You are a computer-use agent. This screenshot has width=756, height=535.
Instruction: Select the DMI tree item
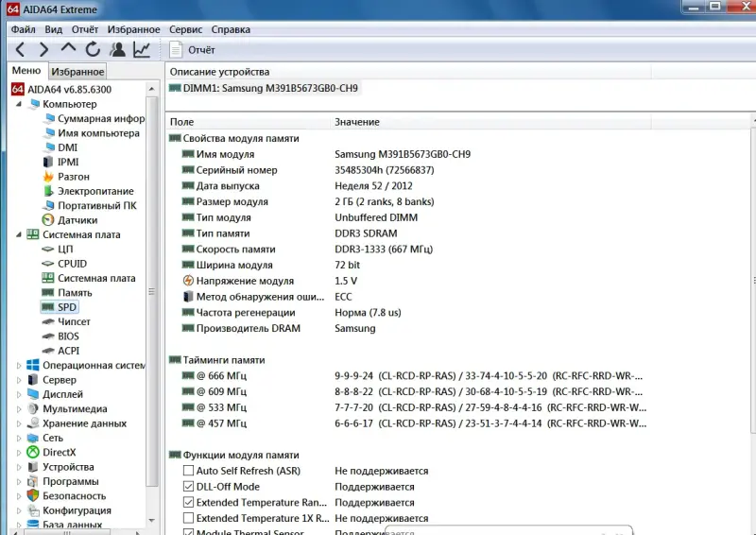(x=60, y=147)
